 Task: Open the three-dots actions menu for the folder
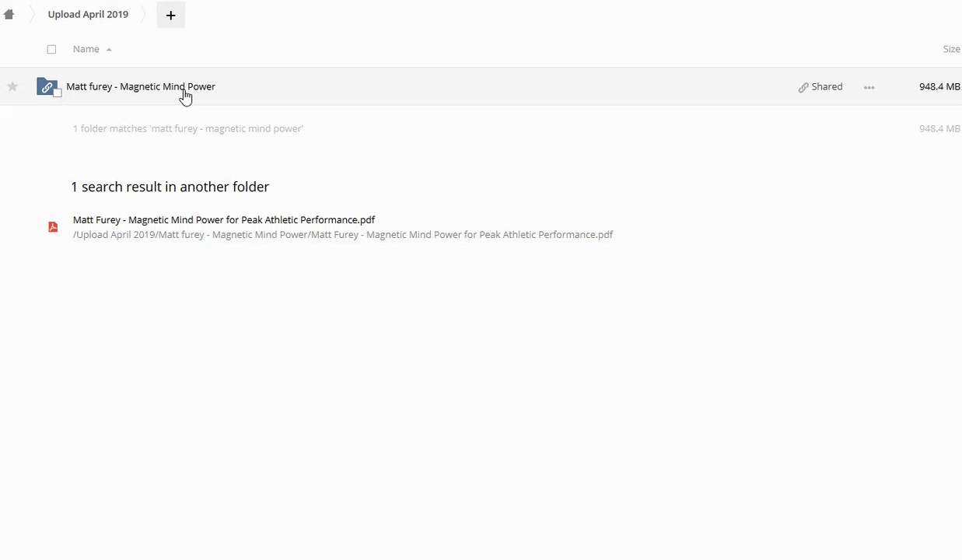[x=869, y=87]
